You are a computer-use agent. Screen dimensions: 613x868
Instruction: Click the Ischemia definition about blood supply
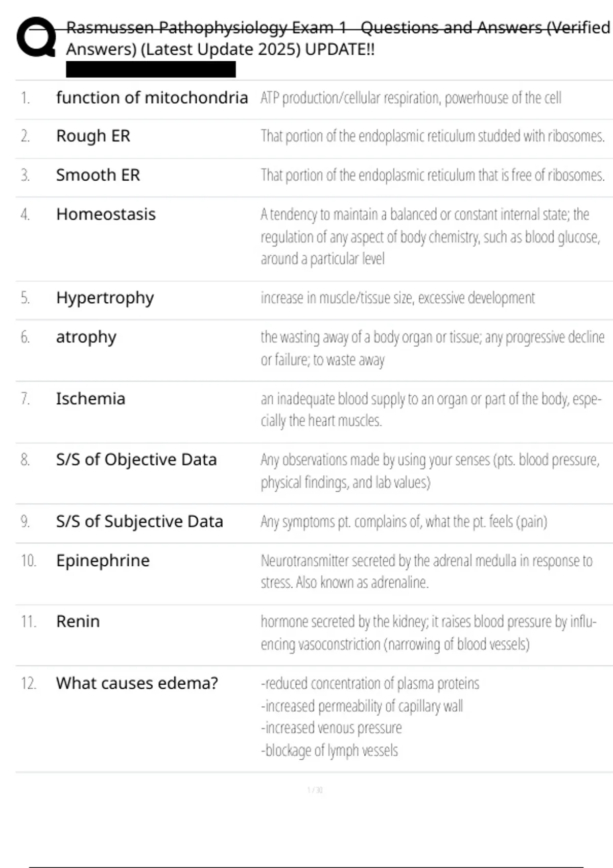click(x=431, y=409)
